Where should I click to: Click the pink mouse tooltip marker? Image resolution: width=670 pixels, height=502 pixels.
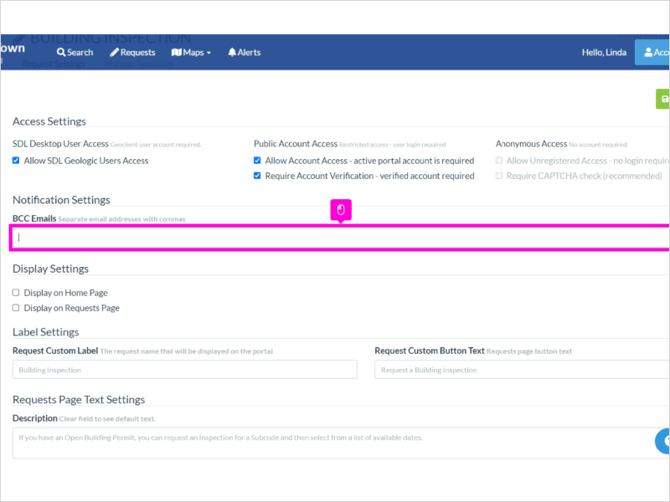coord(341,210)
